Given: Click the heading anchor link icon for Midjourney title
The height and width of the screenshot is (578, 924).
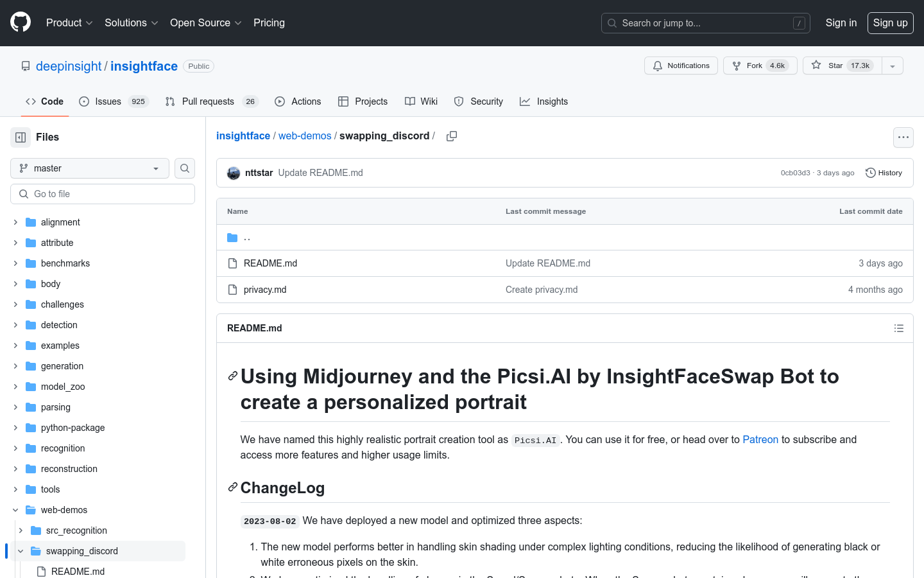Looking at the screenshot, I should click(233, 376).
